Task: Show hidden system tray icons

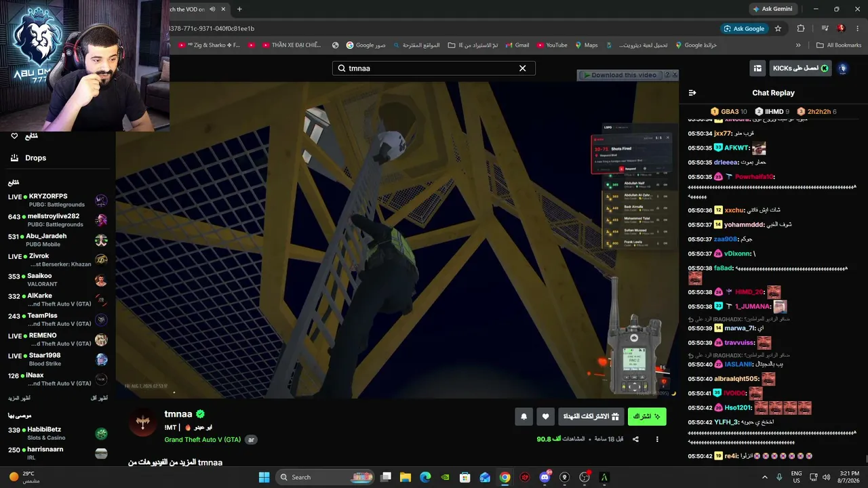Action: [x=765, y=477]
